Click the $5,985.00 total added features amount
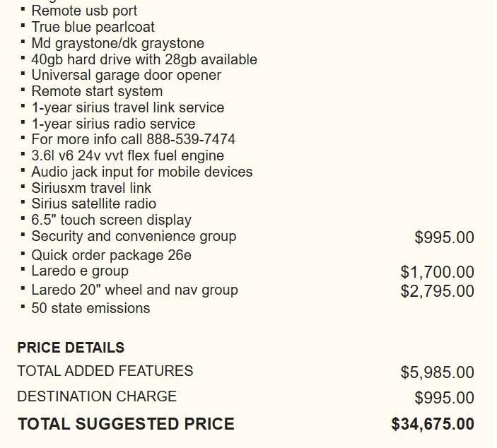497x448 pixels. coord(437,372)
